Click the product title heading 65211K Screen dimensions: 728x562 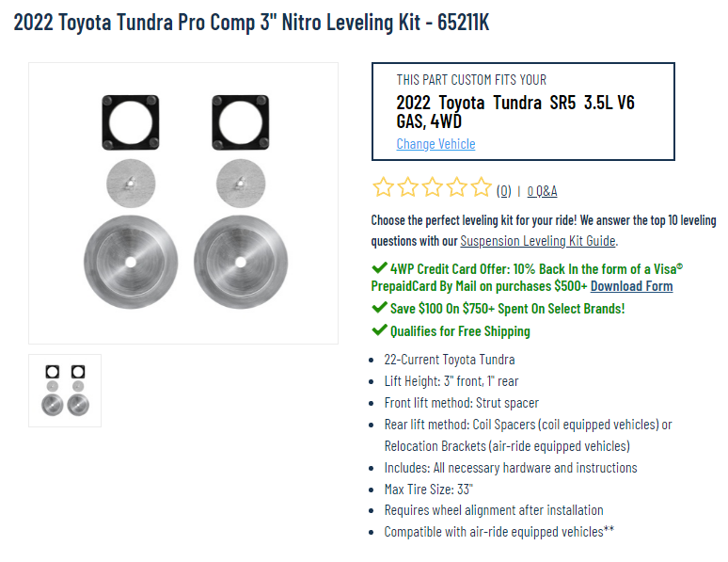click(x=251, y=22)
